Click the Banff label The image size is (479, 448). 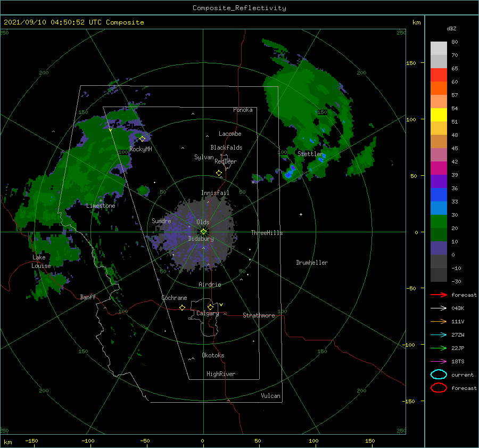tap(88, 297)
